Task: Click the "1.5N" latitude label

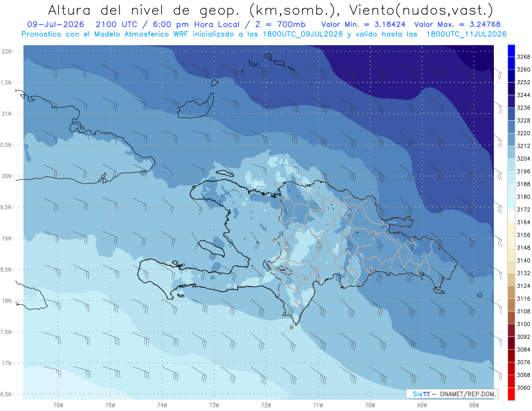Action: (x=6, y=82)
